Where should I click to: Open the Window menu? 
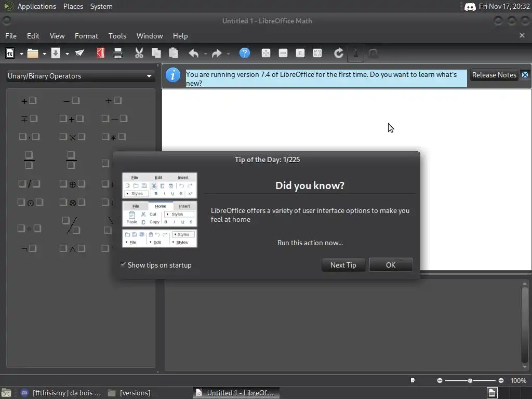[149, 36]
